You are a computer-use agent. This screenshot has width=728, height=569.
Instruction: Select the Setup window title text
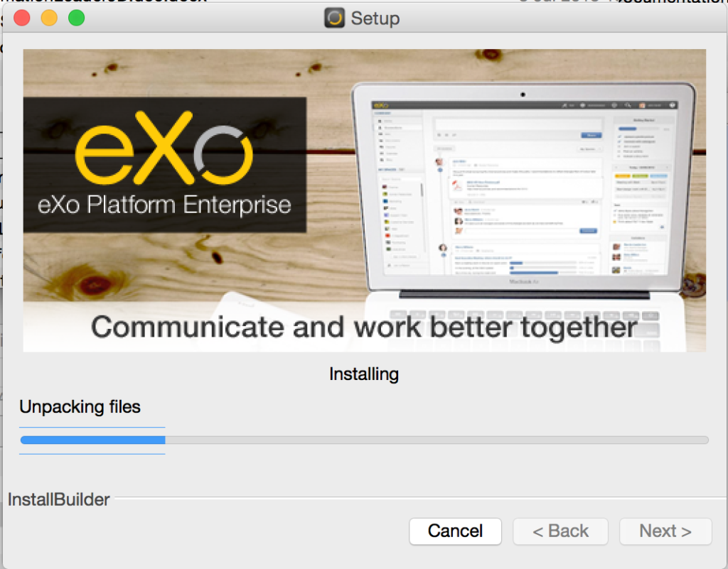pyautogui.click(x=377, y=18)
